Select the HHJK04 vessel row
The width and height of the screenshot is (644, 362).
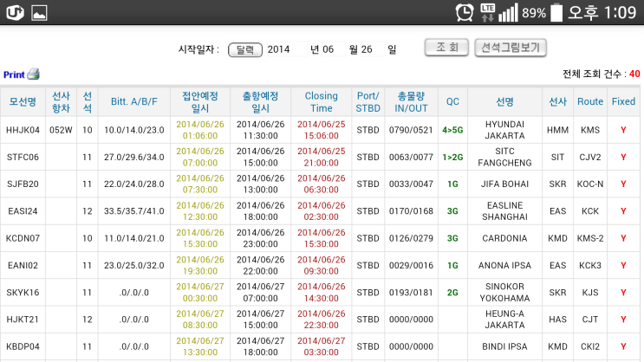click(x=23, y=130)
